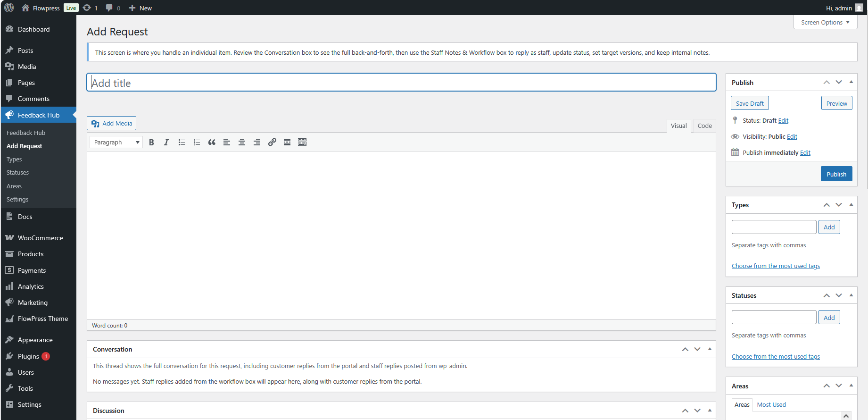Insert Read More tag
Viewport: 868px width, 420px height.
coord(287,142)
